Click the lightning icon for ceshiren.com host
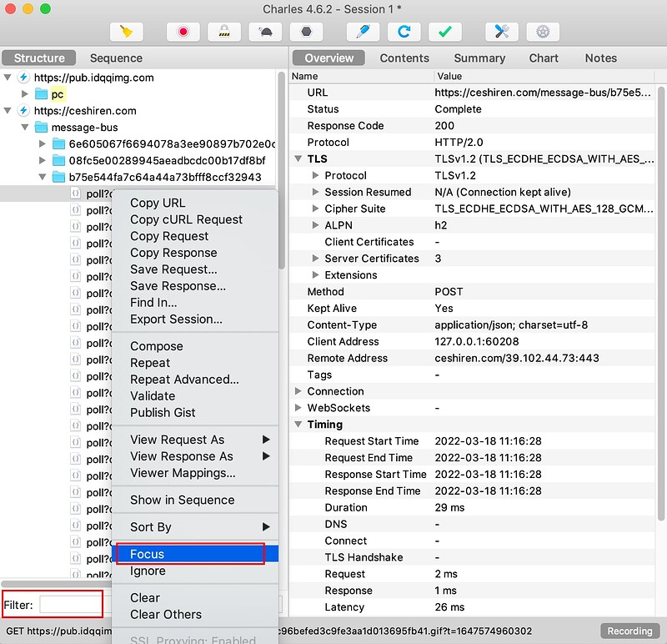The width and height of the screenshot is (667, 644). coord(23,111)
